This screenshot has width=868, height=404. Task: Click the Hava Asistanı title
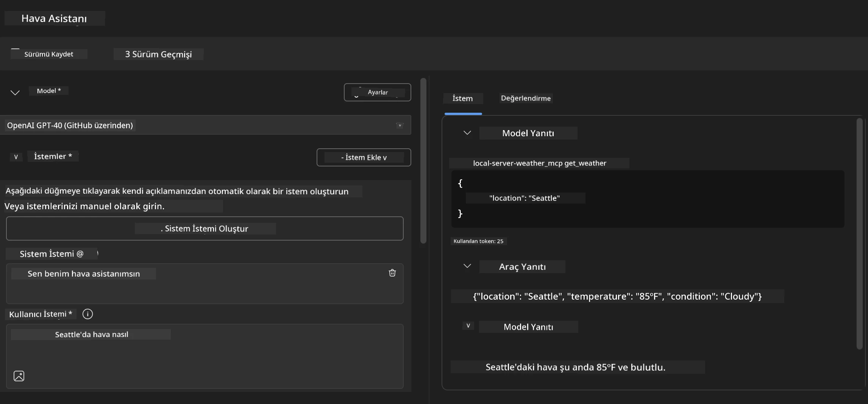point(54,18)
